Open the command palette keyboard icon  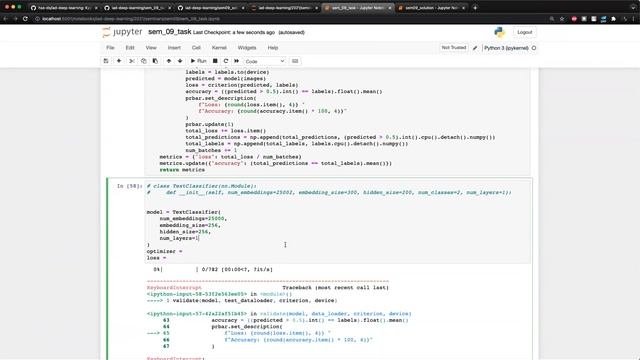point(295,61)
